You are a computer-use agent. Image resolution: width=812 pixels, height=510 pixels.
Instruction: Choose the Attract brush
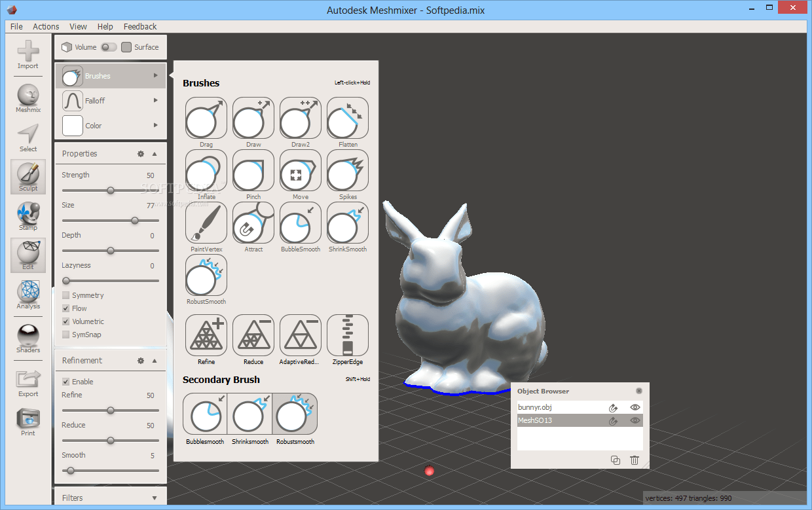253,223
